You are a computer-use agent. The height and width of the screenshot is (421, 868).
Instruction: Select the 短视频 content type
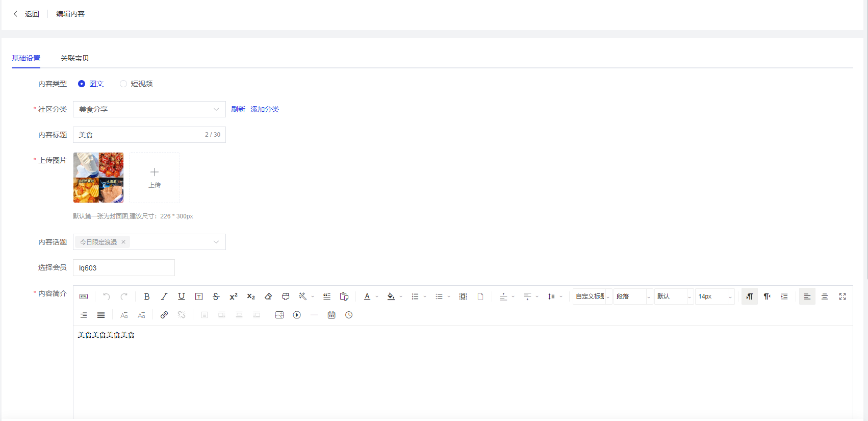point(136,84)
